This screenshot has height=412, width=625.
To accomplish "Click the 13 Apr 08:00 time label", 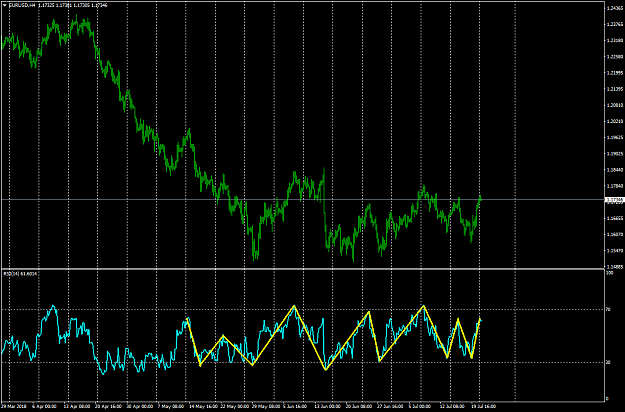I will (x=77, y=406).
